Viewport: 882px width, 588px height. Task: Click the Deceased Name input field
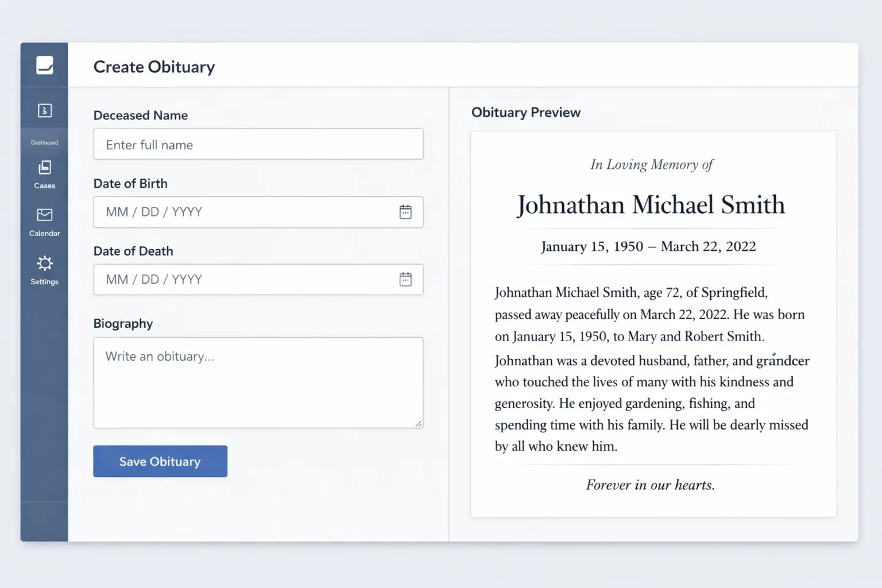point(258,144)
